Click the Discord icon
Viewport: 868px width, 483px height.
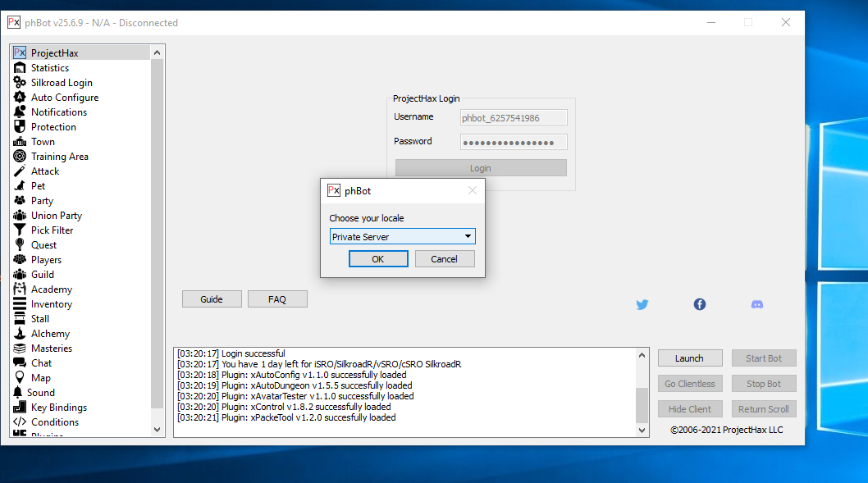pos(757,304)
